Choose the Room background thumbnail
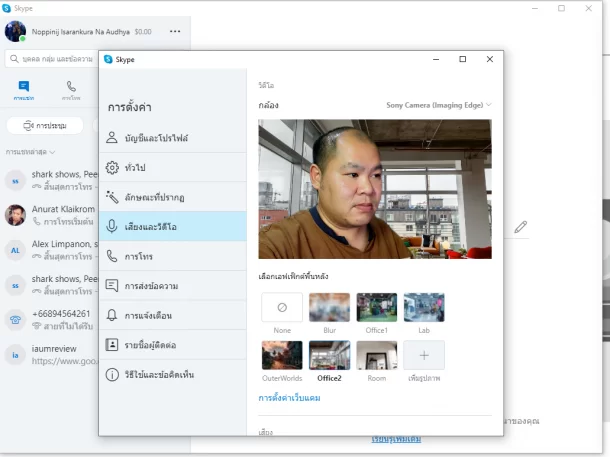This screenshot has width=610, height=457. 377,355
